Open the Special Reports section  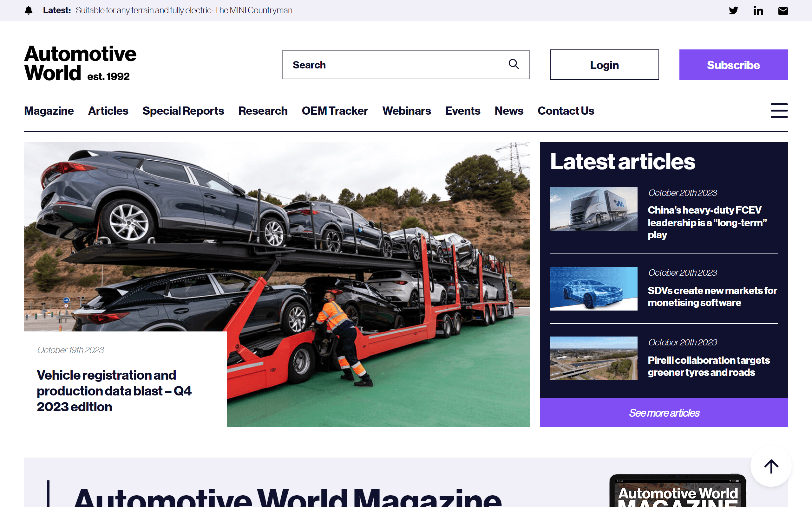183,111
